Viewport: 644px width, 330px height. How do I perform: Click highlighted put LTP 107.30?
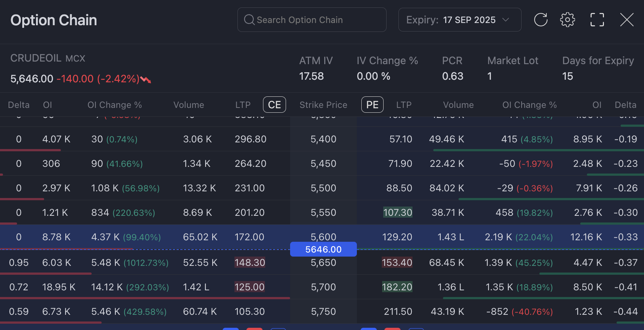coord(397,212)
